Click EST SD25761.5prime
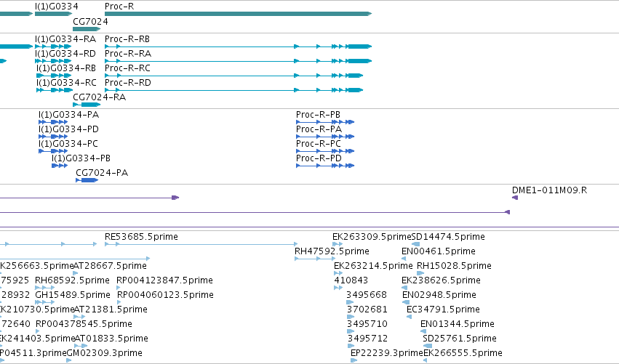 point(428,347)
